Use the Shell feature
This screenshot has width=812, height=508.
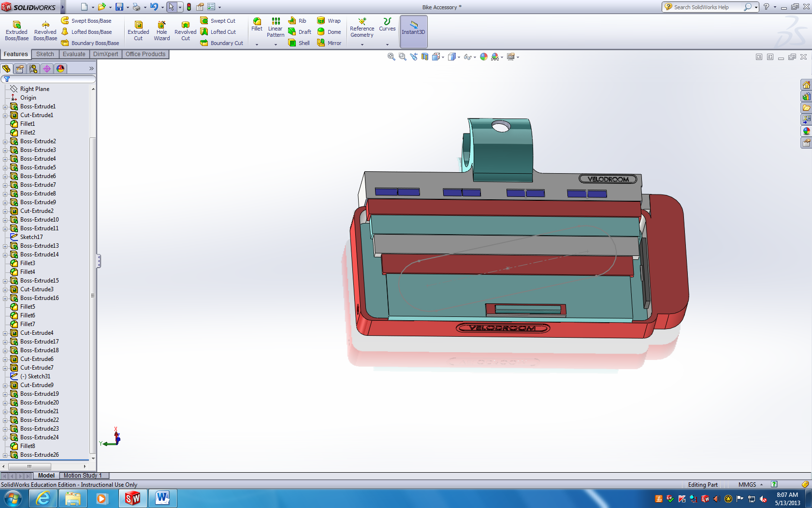tap(299, 43)
